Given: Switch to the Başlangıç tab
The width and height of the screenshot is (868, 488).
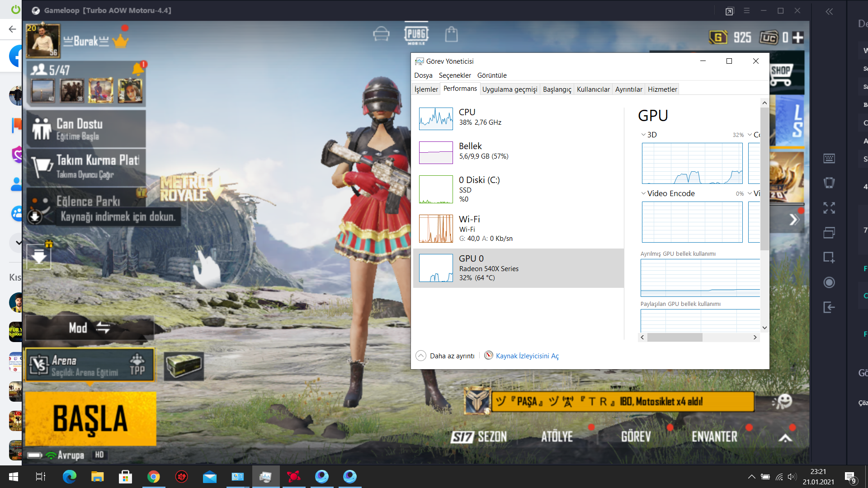Looking at the screenshot, I should click(557, 89).
